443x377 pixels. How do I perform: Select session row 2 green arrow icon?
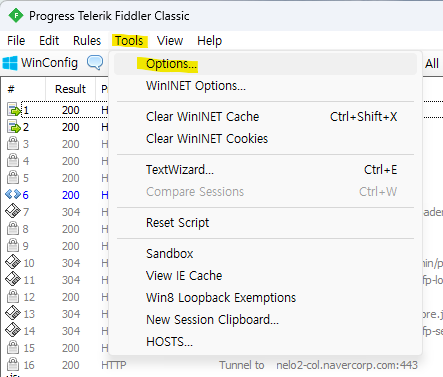(13, 127)
